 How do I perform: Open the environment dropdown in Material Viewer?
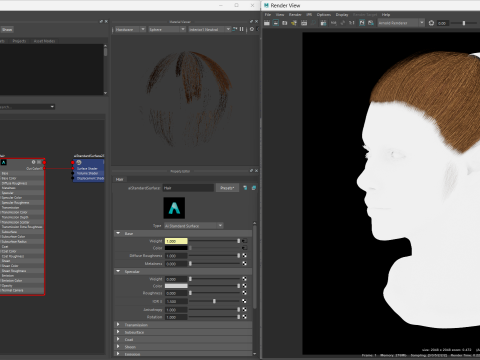209,29
